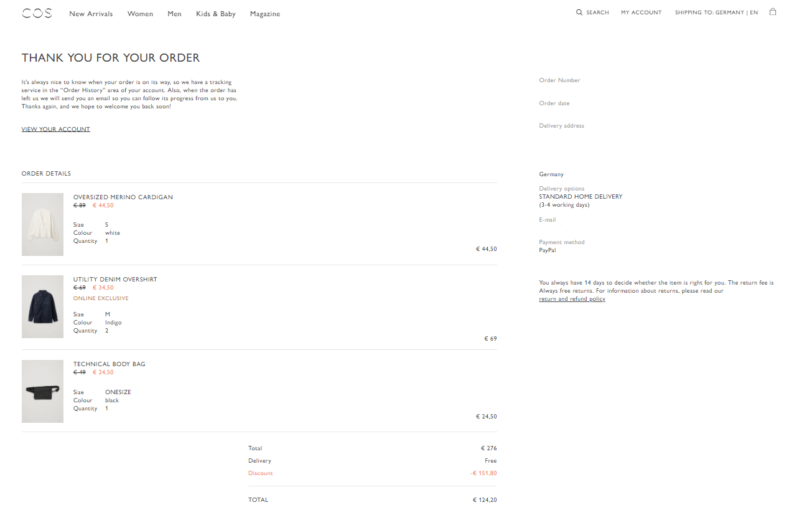This screenshot has height=510, width=812.
Task: Click the Order Number label
Action: tap(559, 80)
